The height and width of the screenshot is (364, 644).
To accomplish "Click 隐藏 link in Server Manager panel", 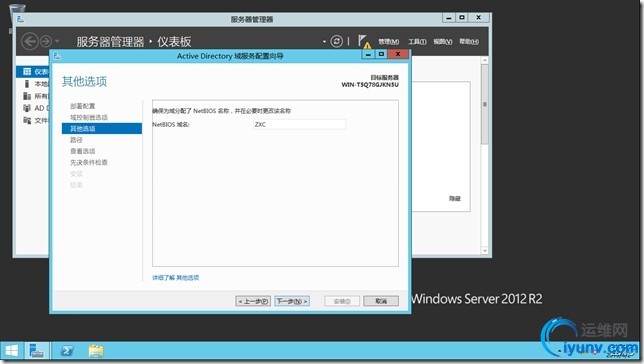I will (455, 198).
